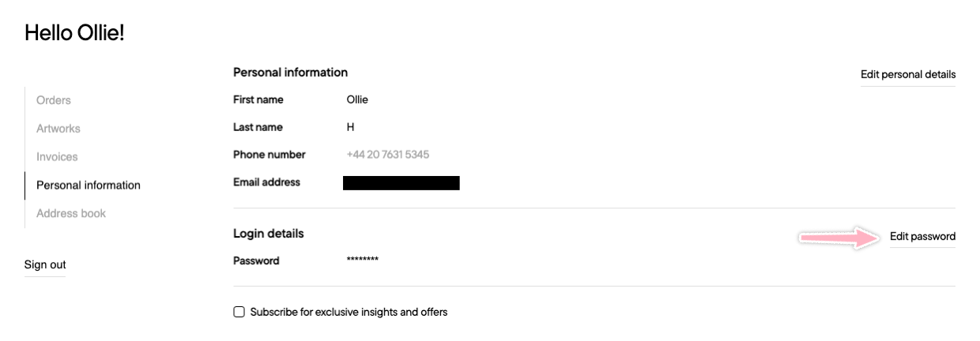Open the Address book page

(x=71, y=214)
